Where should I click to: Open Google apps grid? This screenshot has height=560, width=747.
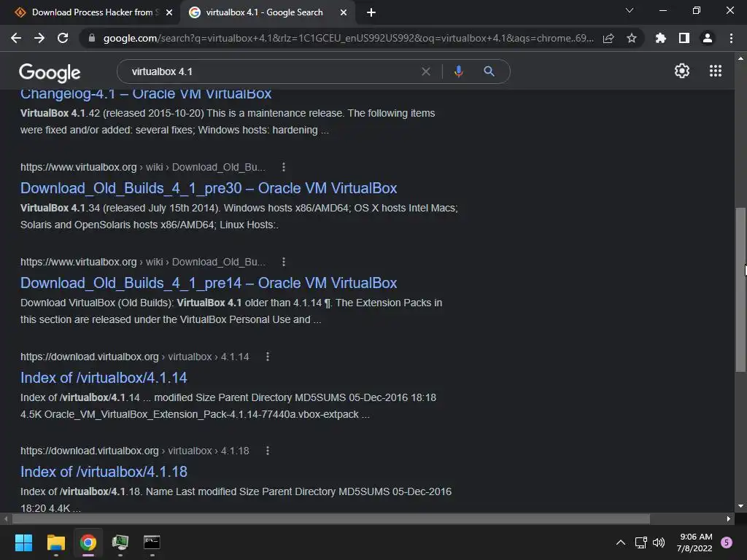tap(716, 71)
